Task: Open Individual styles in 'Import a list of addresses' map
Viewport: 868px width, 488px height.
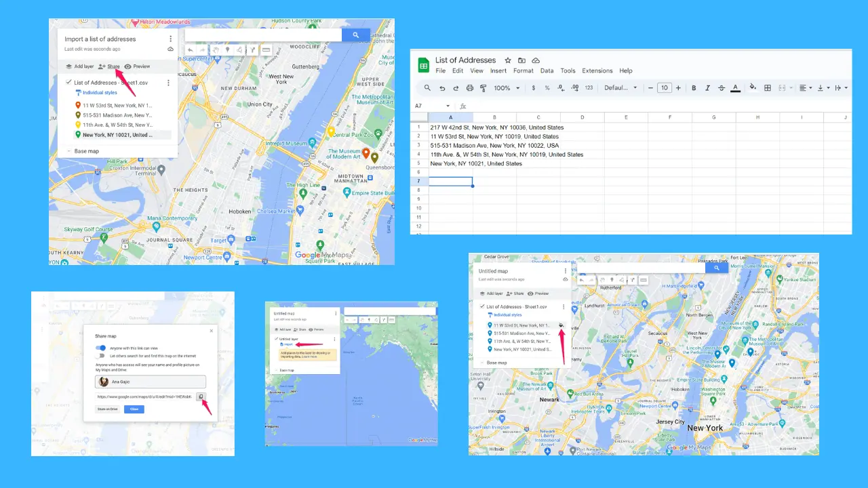Action: (96, 92)
